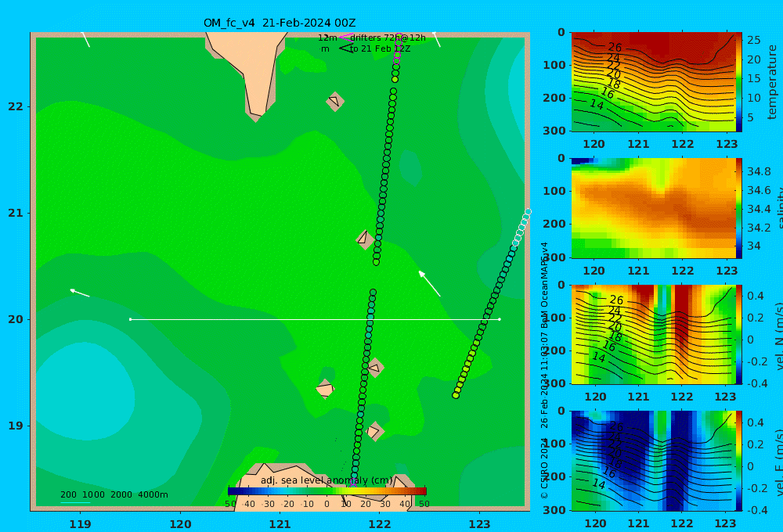This screenshot has height=532, width=783.
Task: Click the eastern endpoint of the white transect line
Action: click(x=500, y=319)
